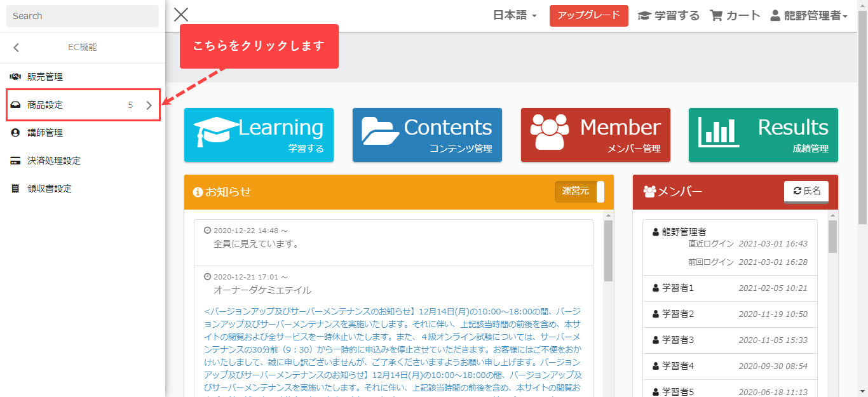Select 講師管理 in the sidebar

(x=44, y=133)
